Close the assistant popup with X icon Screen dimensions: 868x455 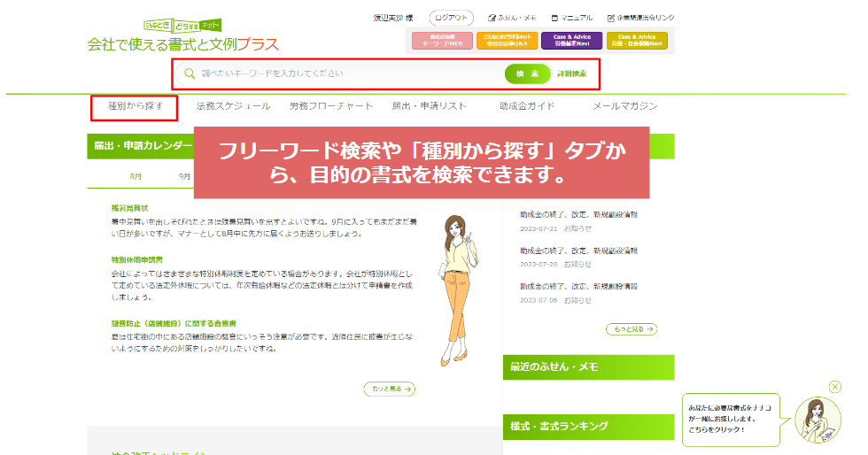click(835, 387)
